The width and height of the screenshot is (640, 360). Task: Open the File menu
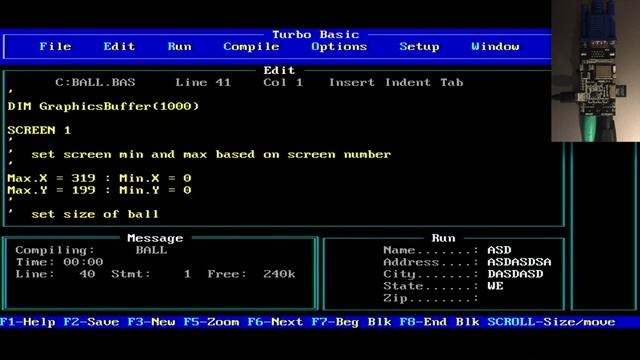tap(55, 47)
